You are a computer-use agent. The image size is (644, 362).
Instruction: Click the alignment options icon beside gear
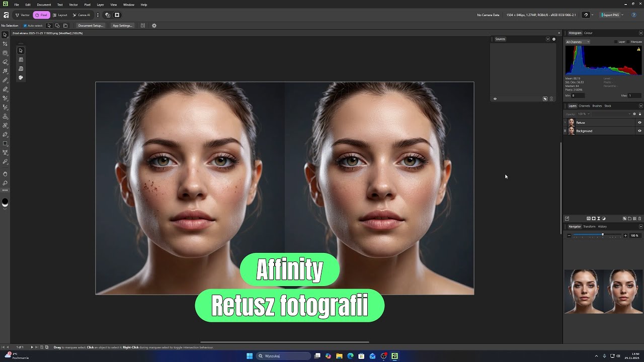pos(142,26)
